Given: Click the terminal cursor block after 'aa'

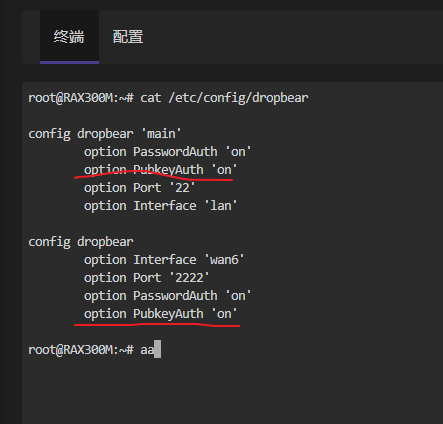Looking at the screenshot, I should [157, 349].
